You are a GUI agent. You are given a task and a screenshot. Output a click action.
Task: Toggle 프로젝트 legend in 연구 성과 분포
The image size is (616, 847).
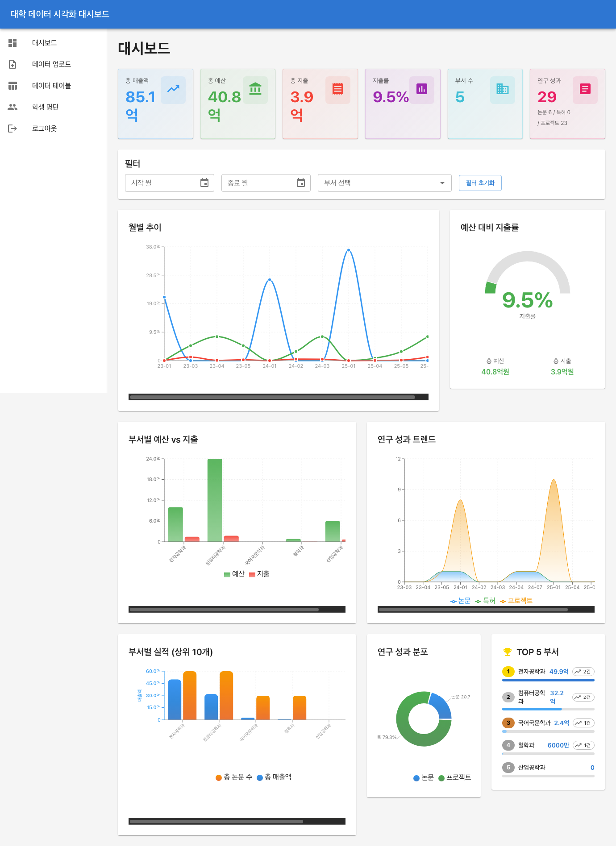click(455, 777)
